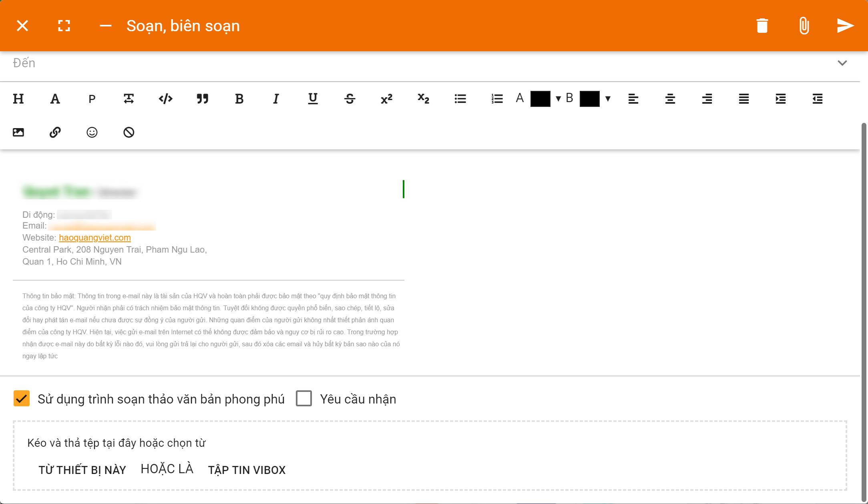Open background color dropdown arrow
868x504 pixels.
click(x=608, y=99)
